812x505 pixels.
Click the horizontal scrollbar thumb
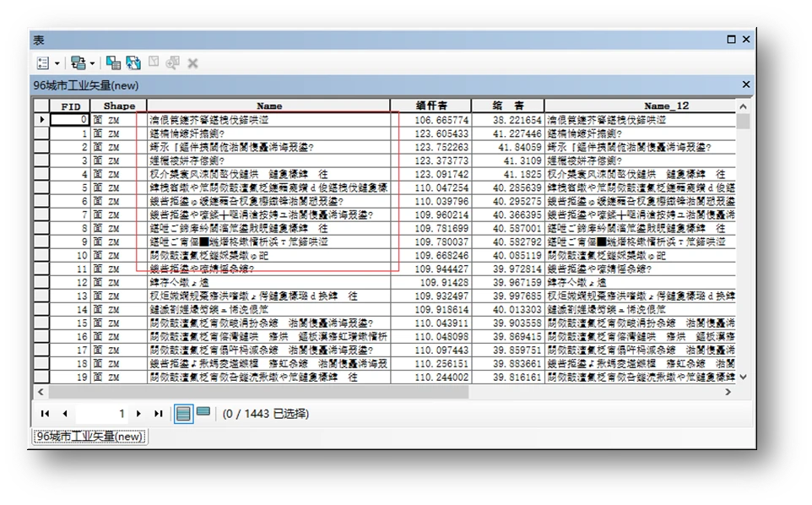[x=258, y=392]
